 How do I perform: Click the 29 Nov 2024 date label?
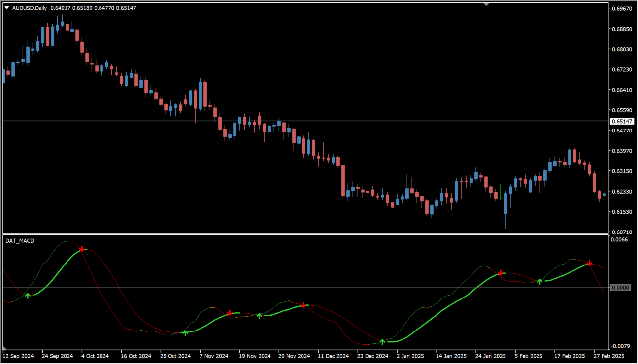(294, 356)
